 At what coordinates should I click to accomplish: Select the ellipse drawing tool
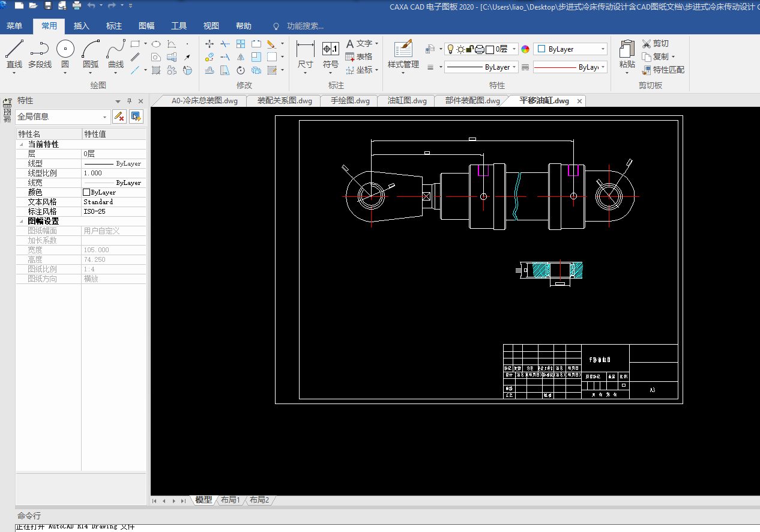155,44
